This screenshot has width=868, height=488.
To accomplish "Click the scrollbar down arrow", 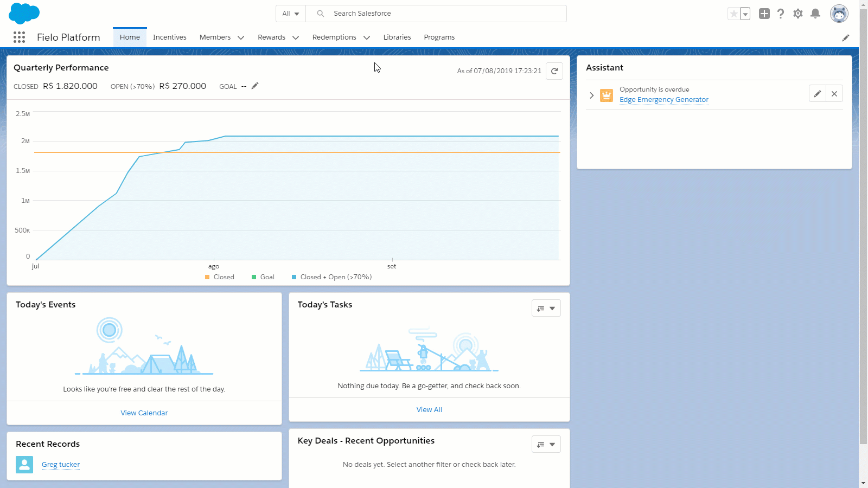I will (x=863, y=483).
